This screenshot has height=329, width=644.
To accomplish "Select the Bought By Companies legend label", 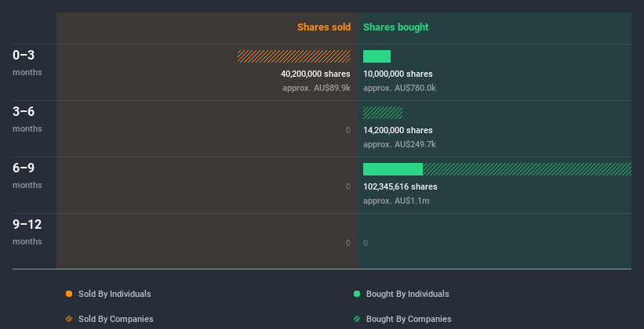I will [x=409, y=319].
